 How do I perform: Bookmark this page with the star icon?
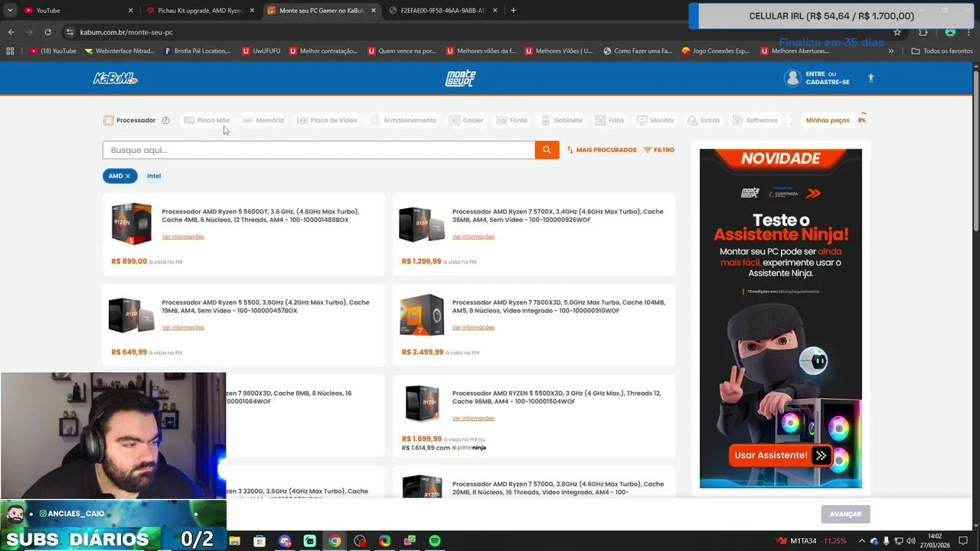point(897,32)
